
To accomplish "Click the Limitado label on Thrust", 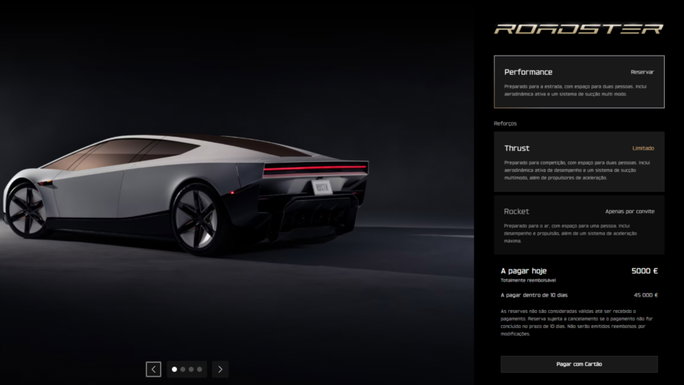I will tap(643, 148).
